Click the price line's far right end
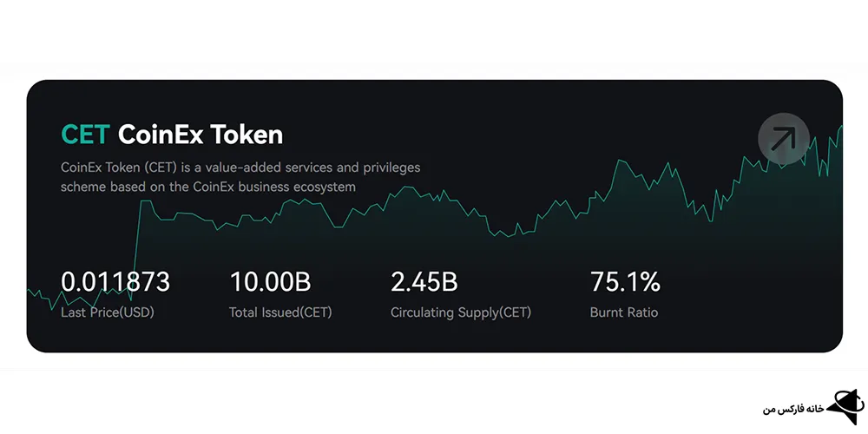This screenshot has width=868, height=434. pos(840,128)
